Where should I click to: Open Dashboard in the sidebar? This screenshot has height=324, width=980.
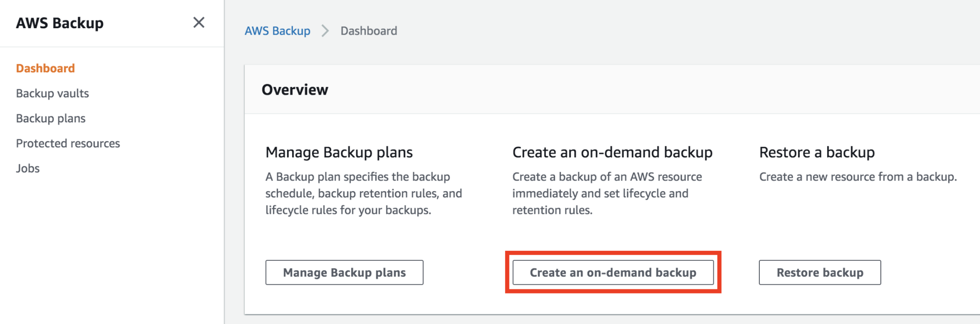pos(45,68)
